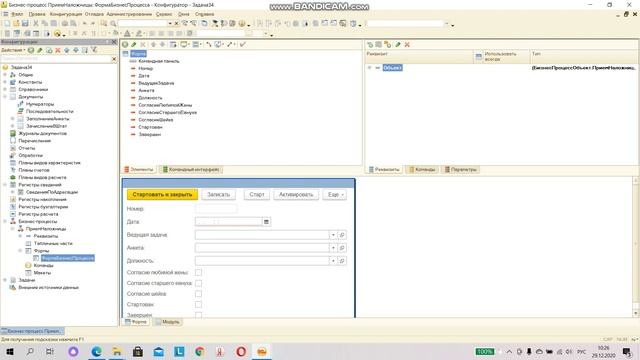Click the pencil Edit icon in form elements toolbar
Screen dimensions: 640x360
coord(133,44)
